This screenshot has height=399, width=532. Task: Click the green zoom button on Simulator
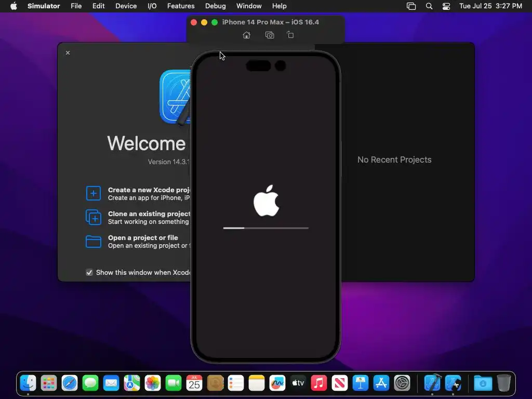tap(215, 22)
